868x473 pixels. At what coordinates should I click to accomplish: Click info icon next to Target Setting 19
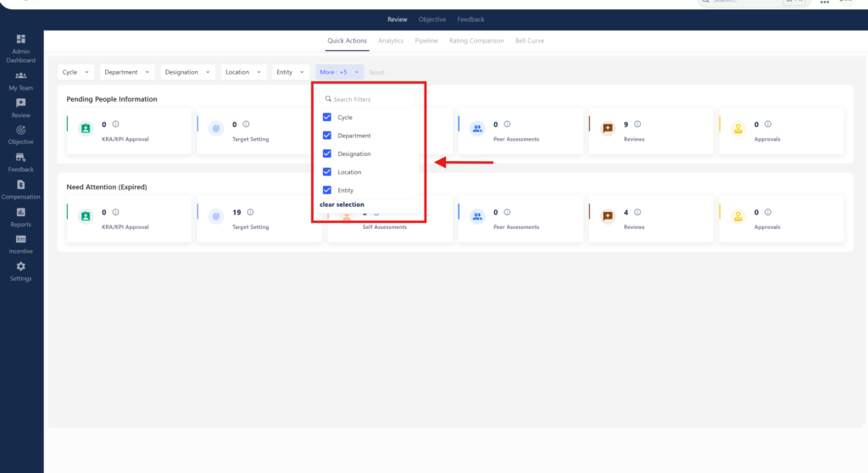[x=250, y=212]
